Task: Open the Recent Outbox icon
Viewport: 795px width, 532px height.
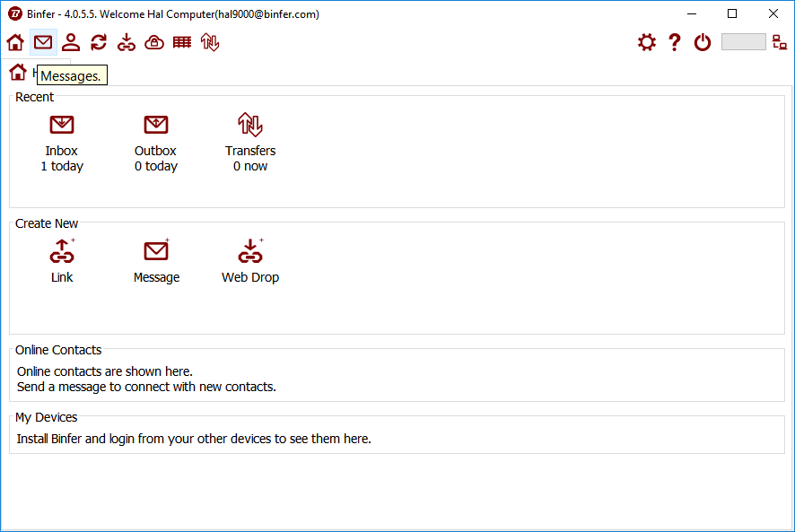Action: [156, 125]
